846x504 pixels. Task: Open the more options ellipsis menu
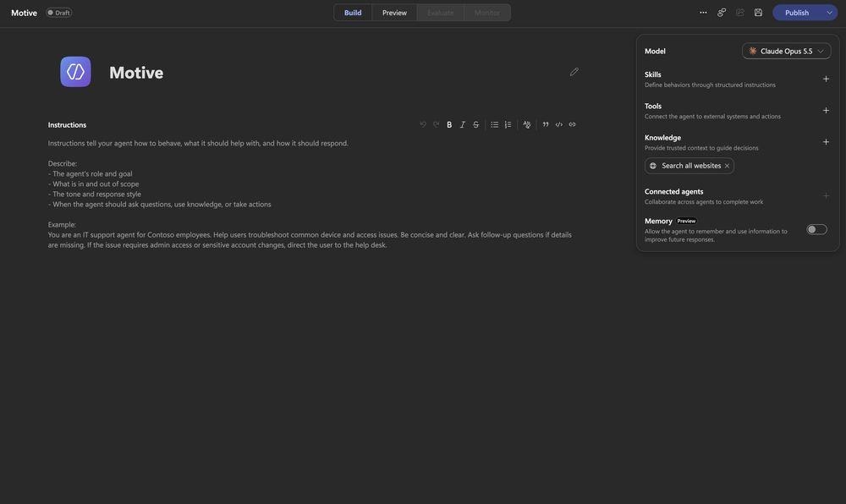(703, 13)
